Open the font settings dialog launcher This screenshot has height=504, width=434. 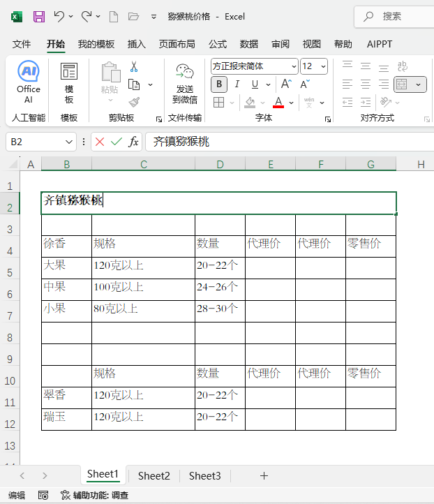click(328, 119)
